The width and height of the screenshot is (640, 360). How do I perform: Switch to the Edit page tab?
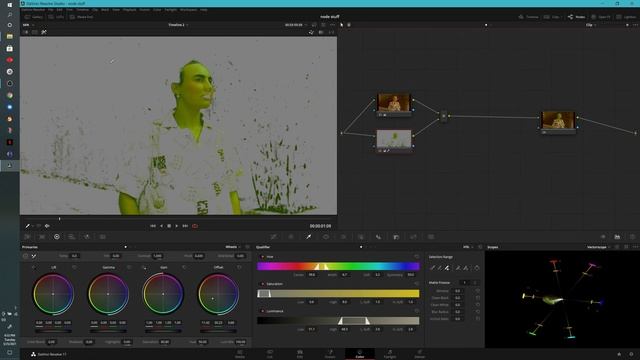300,354
